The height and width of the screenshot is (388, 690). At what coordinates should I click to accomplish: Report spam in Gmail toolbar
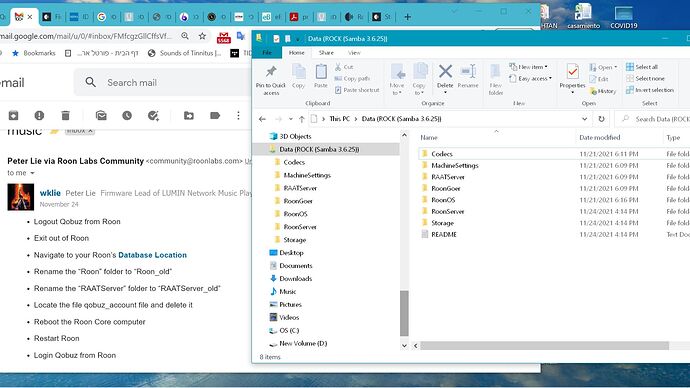[39, 115]
